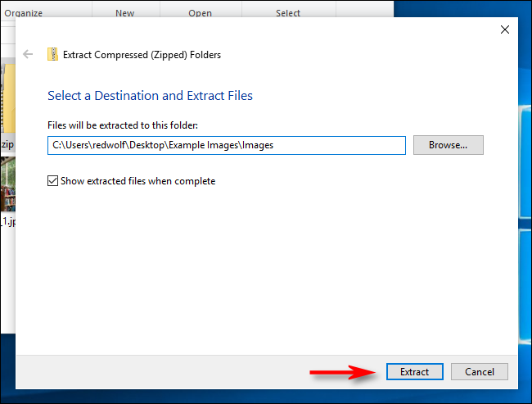Click the Select a Destination heading
Viewport: 532px width, 404px height.
(x=150, y=96)
